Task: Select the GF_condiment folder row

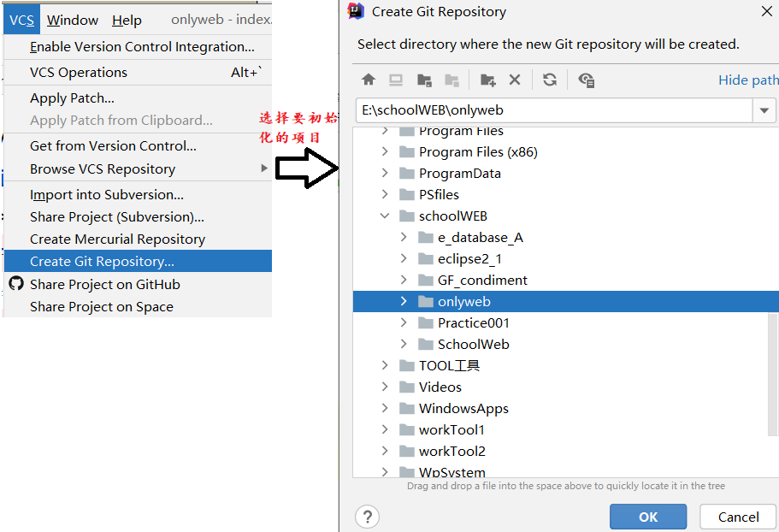Action: pos(566,281)
